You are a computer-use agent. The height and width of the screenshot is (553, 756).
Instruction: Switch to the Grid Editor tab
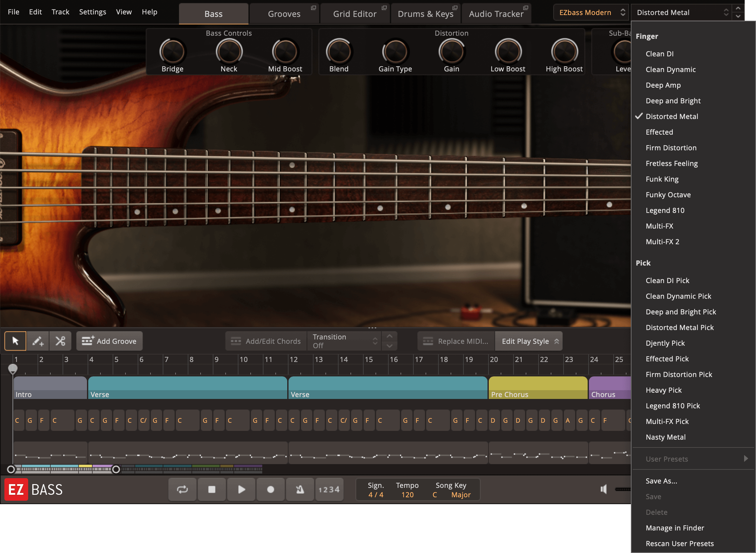click(355, 14)
